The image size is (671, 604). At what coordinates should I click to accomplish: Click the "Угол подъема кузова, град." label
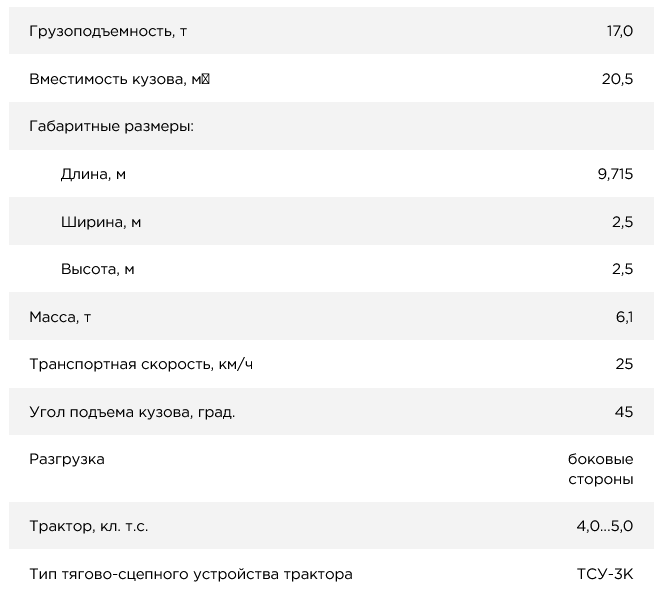[132, 412]
